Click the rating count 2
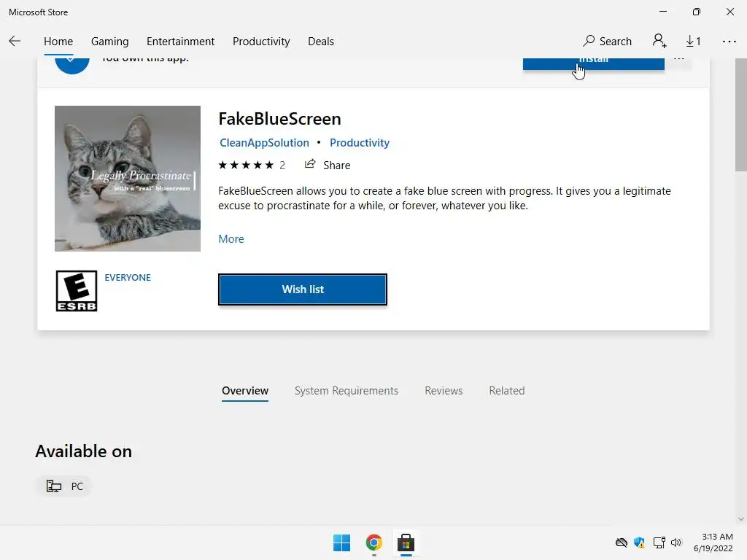 [x=282, y=166]
